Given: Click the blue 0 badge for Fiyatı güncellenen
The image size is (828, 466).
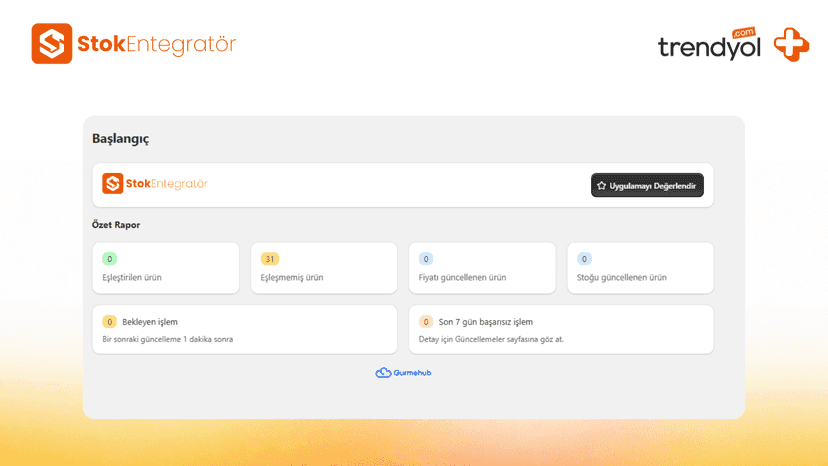Looking at the screenshot, I should [426, 259].
